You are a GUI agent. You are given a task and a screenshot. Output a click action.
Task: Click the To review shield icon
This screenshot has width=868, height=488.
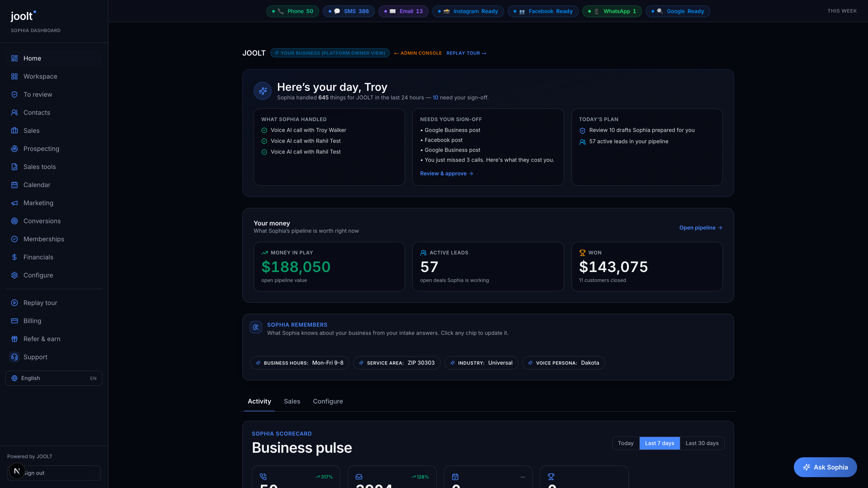coord(14,95)
